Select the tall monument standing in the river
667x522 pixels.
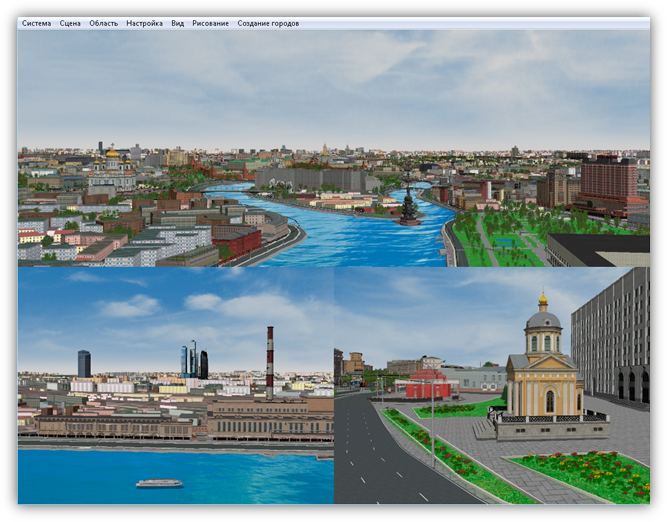point(408,203)
